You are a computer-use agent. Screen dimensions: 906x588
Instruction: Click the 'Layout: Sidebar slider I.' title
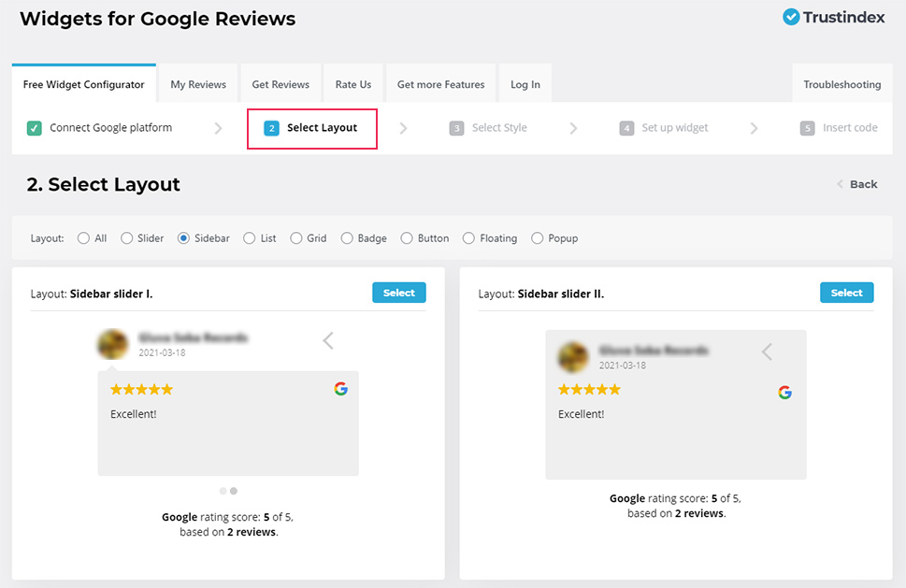click(92, 294)
